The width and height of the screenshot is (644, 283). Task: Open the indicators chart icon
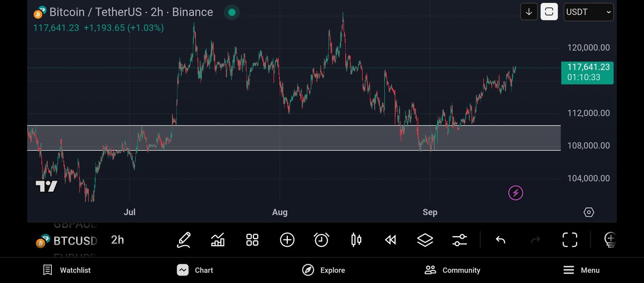(x=218, y=240)
